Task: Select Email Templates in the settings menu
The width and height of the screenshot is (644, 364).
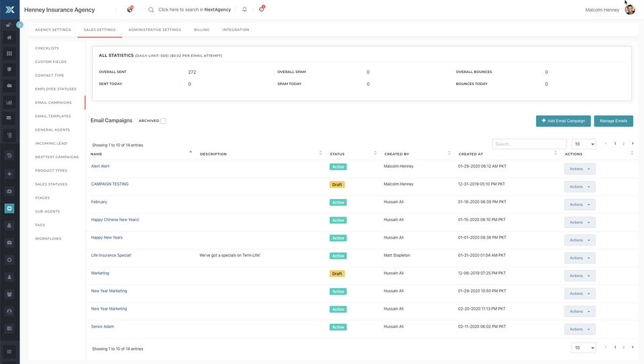Action: [53, 116]
